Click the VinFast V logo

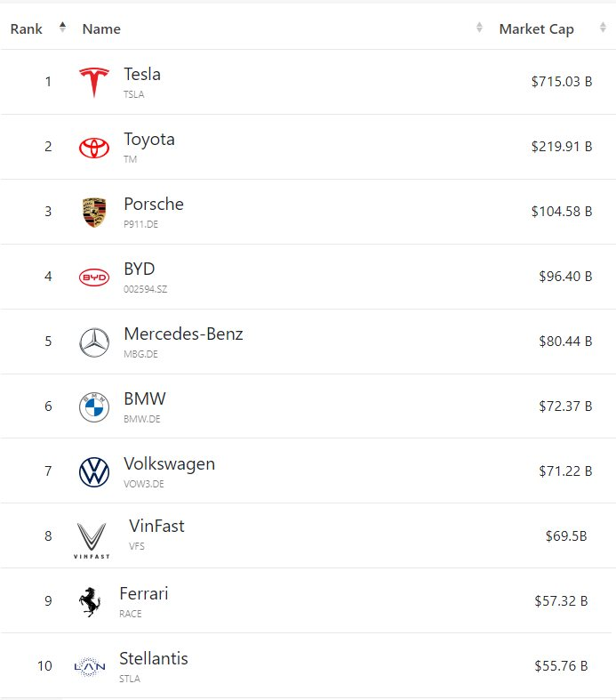(x=92, y=540)
